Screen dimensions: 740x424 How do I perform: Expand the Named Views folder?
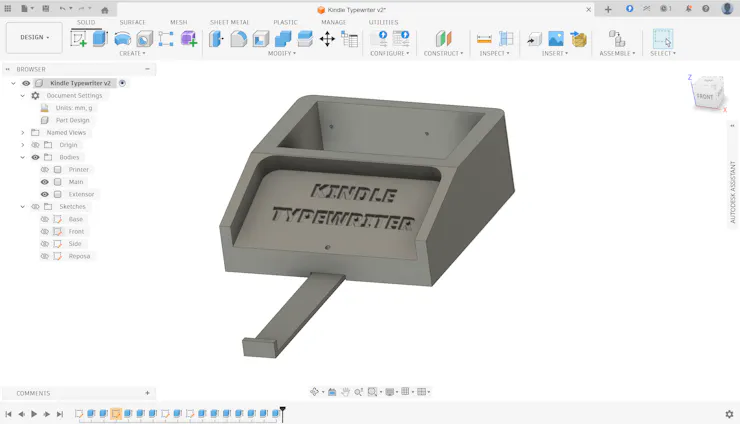pyautogui.click(x=23, y=133)
